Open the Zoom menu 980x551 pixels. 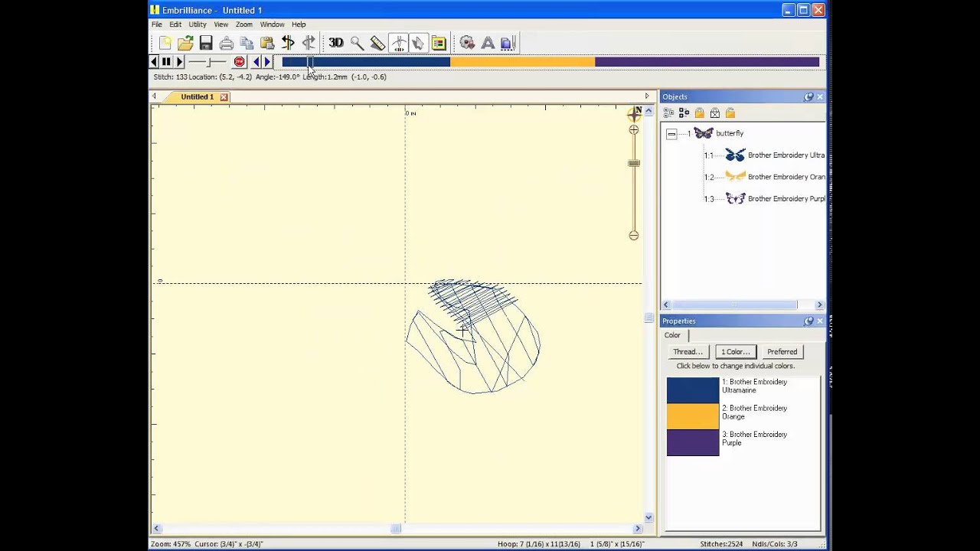click(x=244, y=24)
